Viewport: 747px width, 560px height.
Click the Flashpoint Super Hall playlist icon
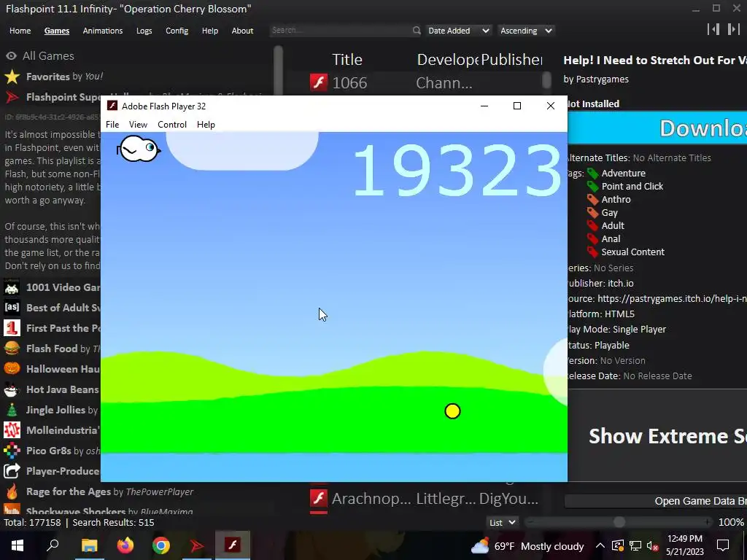12,97
